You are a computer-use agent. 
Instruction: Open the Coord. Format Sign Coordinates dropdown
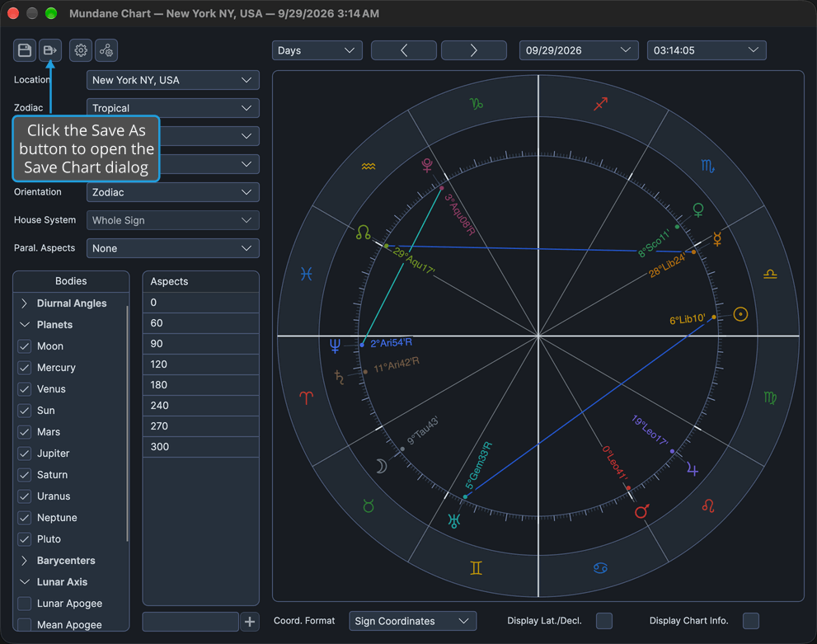click(413, 621)
